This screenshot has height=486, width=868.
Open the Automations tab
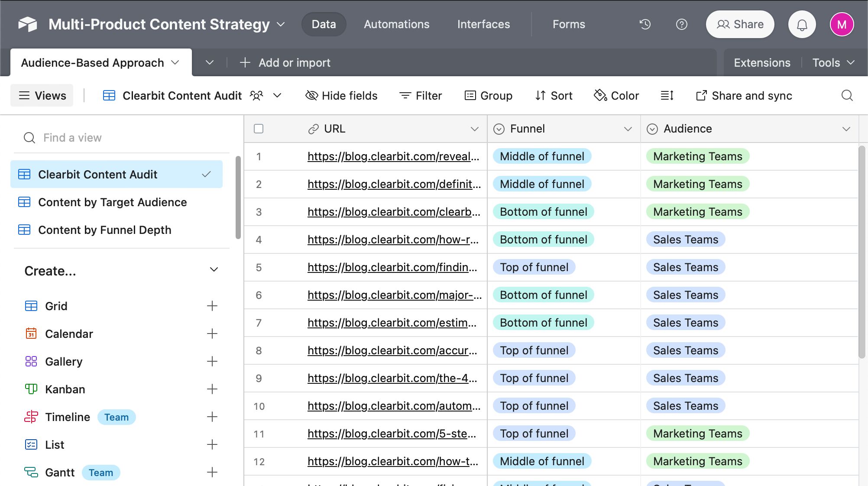click(396, 24)
